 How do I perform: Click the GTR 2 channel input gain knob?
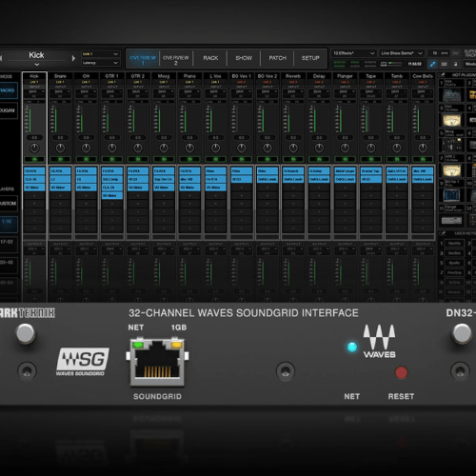138,148
